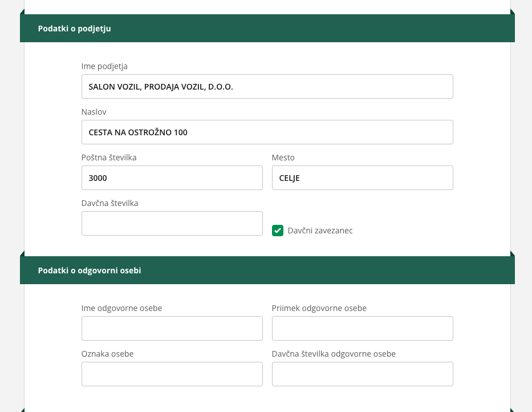The height and width of the screenshot is (412, 532).
Task: Click the Ime podjetja input field
Action: point(267,87)
